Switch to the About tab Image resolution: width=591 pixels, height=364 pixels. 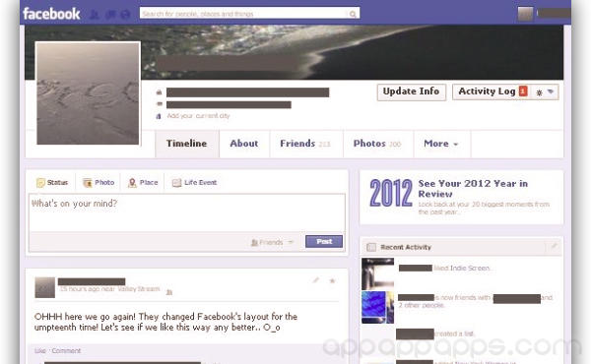click(244, 144)
